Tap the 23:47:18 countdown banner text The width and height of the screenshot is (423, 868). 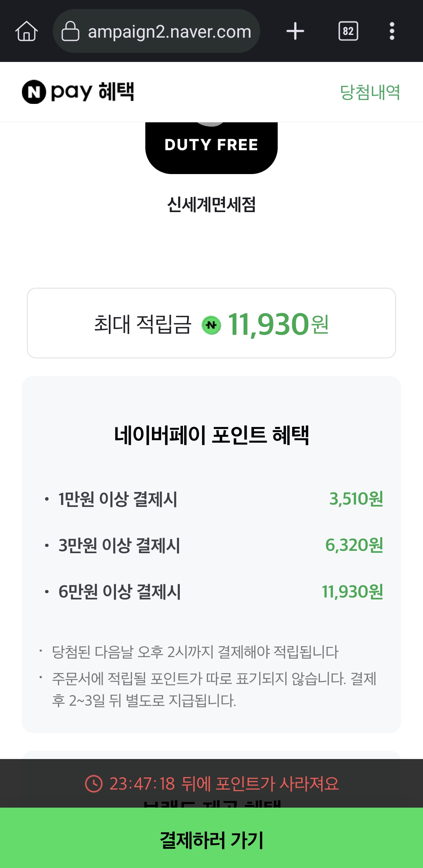click(224, 784)
